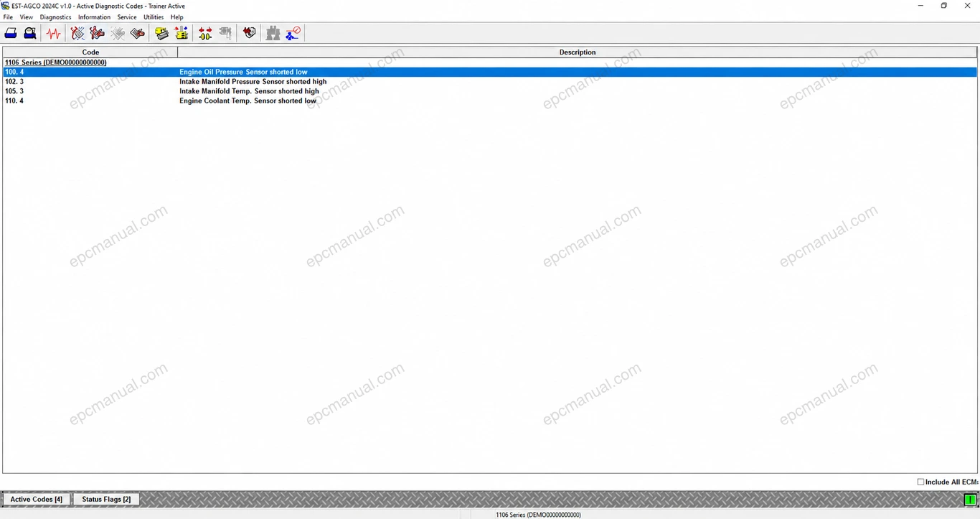Open the Service menu
This screenshot has height=519, width=980.
(127, 17)
